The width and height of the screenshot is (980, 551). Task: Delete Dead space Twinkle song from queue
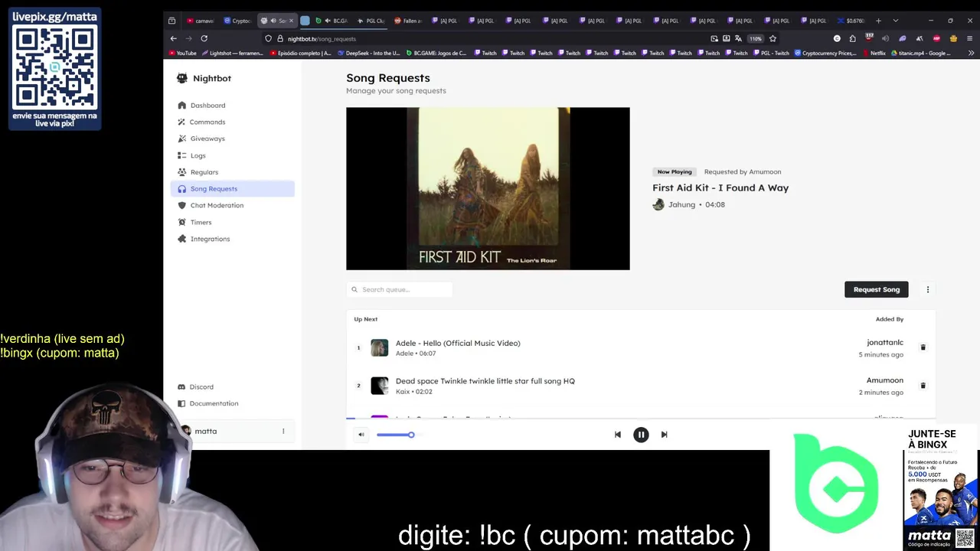pos(923,386)
